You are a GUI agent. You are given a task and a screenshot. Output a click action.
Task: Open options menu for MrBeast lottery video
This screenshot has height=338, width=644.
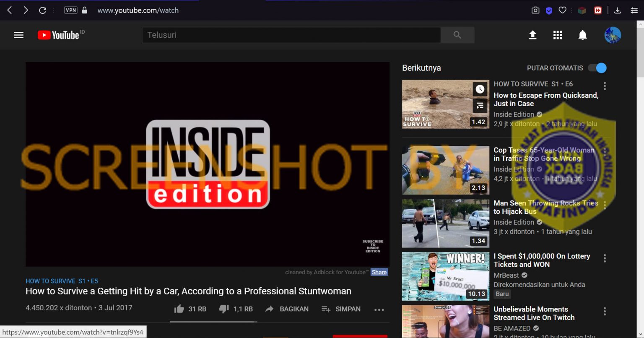(605, 258)
